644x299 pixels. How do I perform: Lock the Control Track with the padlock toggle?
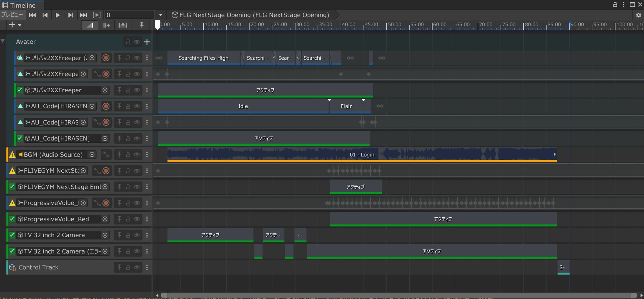[x=128, y=267]
